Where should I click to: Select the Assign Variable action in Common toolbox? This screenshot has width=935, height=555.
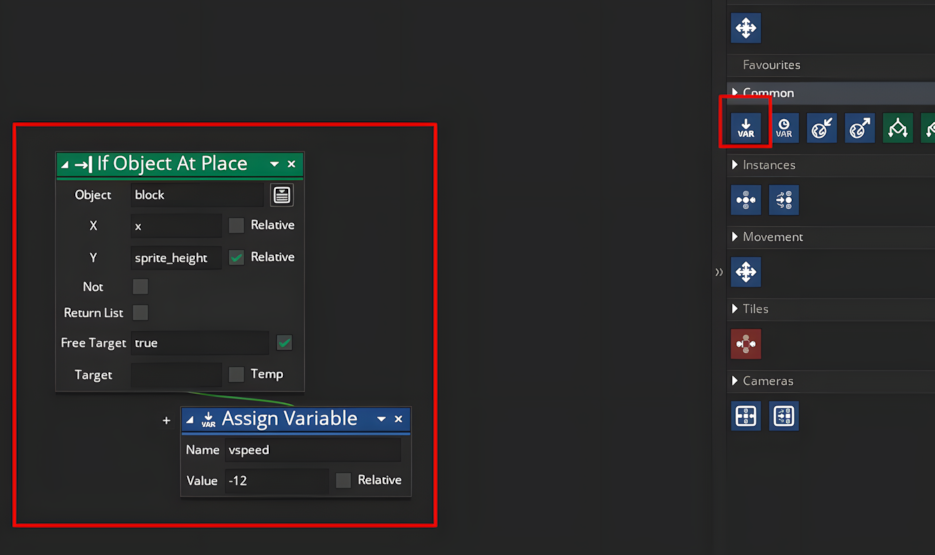pos(746,128)
